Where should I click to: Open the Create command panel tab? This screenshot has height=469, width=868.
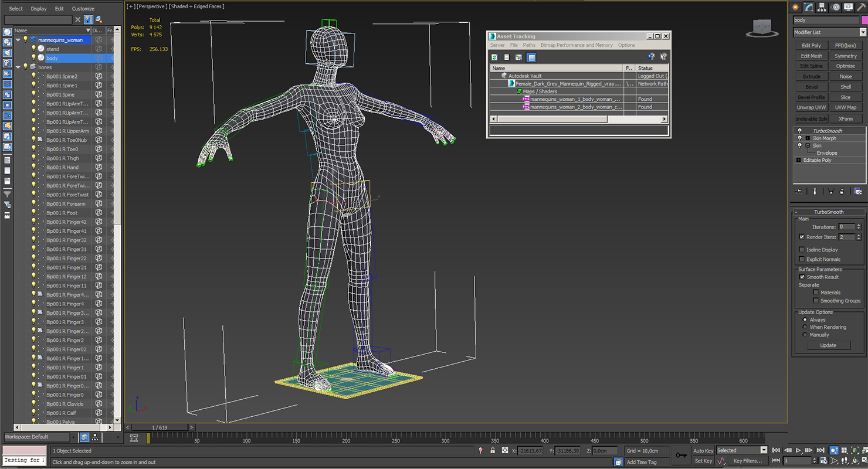click(x=796, y=7)
